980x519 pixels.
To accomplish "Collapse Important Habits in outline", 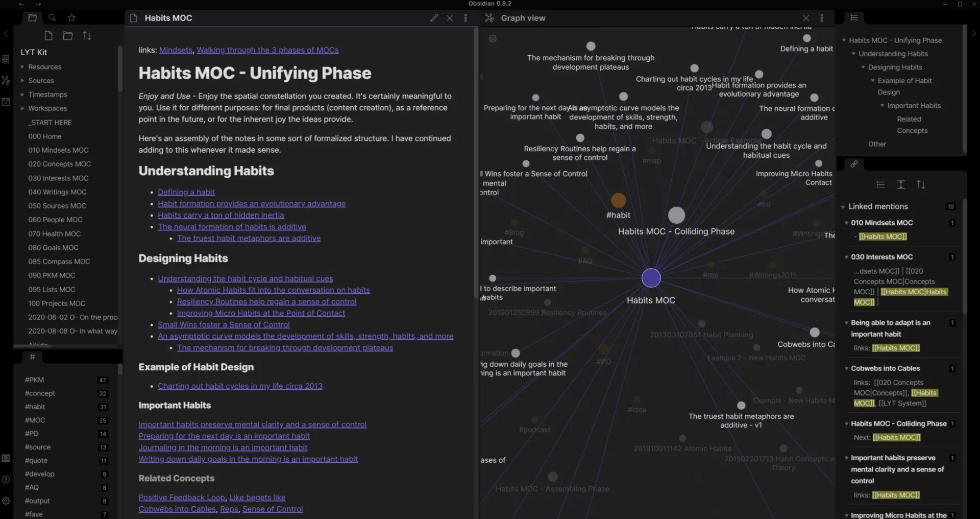I will pyautogui.click(x=882, y=106).
